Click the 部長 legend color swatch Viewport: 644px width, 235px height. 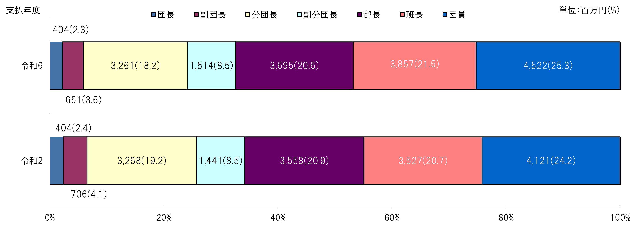359,14
